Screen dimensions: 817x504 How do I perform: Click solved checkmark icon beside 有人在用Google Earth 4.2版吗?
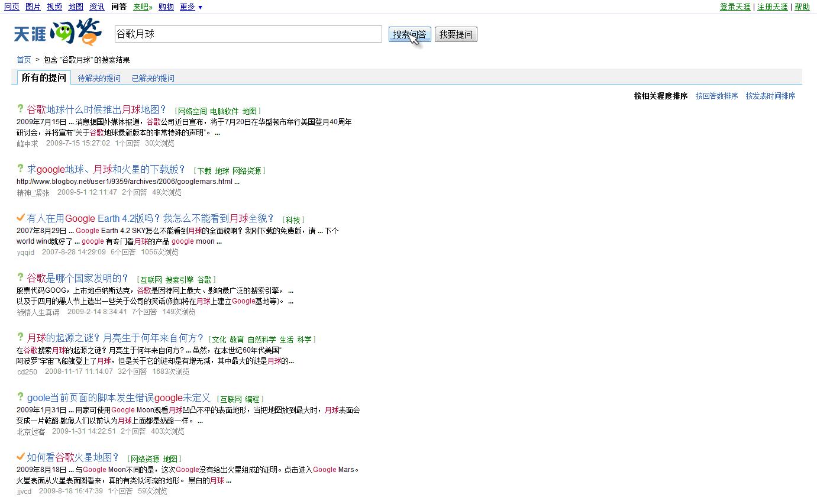click(x=21, y=218)
